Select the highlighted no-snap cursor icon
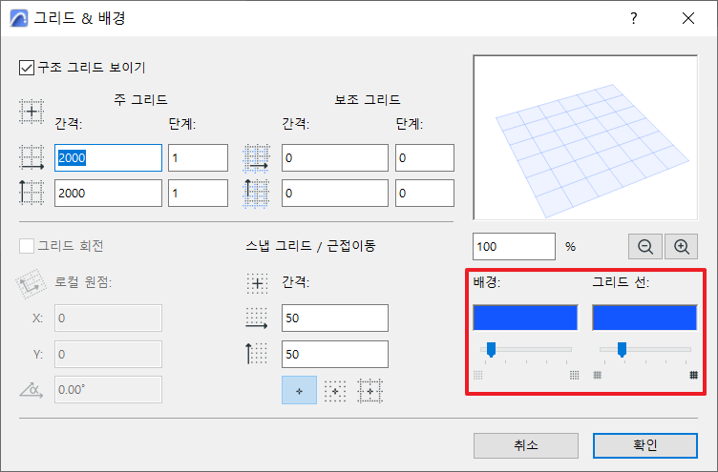The width and height of the screenshot is (718, 472). click(x=297, y=391)
